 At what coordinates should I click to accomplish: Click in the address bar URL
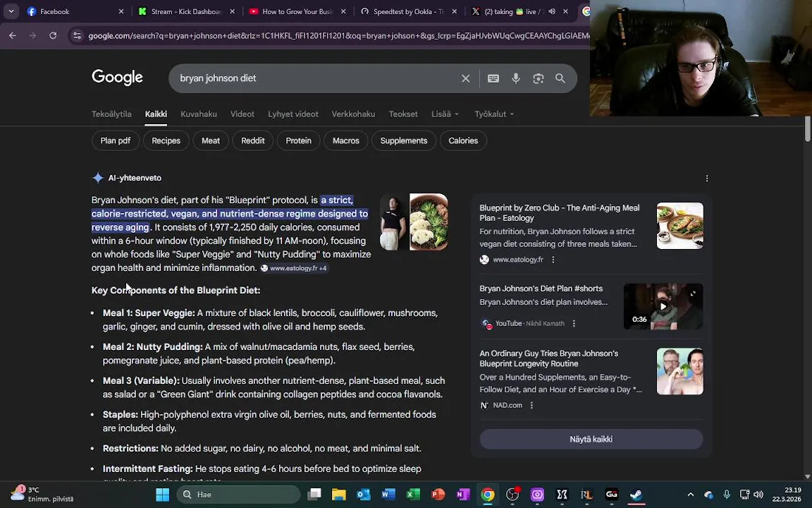338,36
